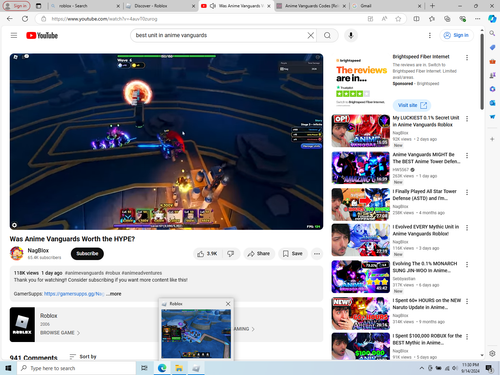Start voice search with the microphone icon
The image size is (500, 375).
pos(351,35)
